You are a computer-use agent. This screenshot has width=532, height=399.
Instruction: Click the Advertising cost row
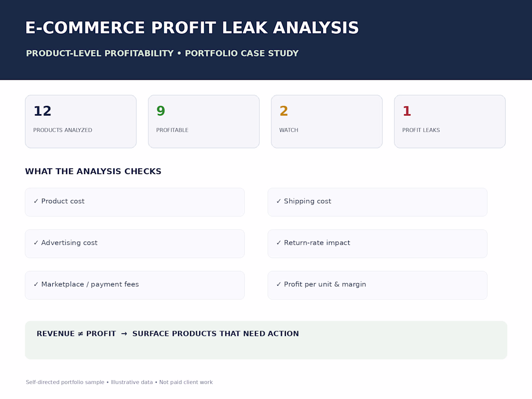(x=135, y=244)
